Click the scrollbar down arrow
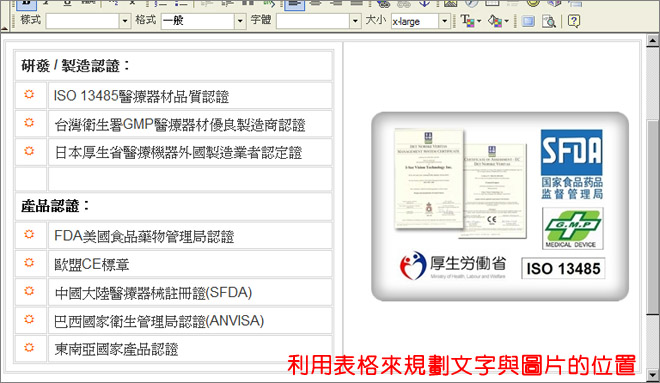The image size is (660, 383). point(652,374)
